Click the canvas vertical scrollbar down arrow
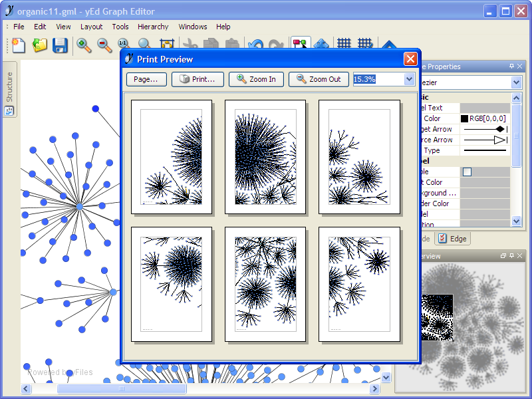 tap(386, 377)
